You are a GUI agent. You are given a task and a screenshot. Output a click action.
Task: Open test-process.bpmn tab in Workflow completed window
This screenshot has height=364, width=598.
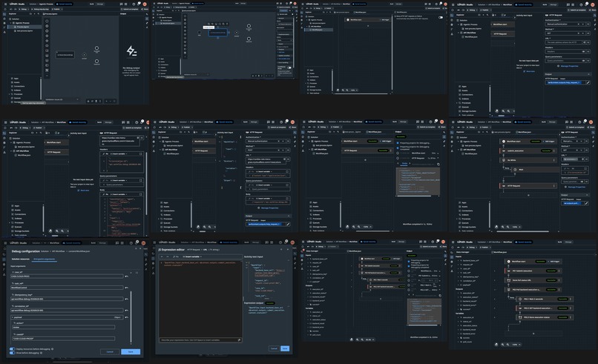352,131
